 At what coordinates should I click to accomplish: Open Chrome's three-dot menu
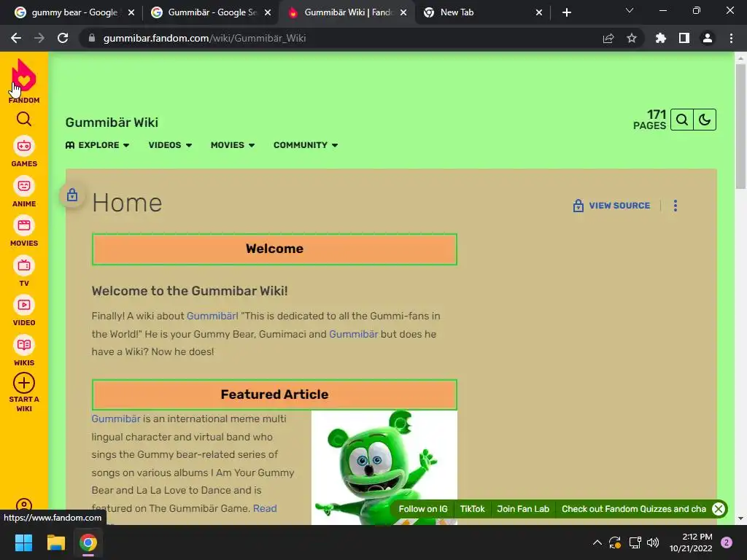[x=731, y=38]
